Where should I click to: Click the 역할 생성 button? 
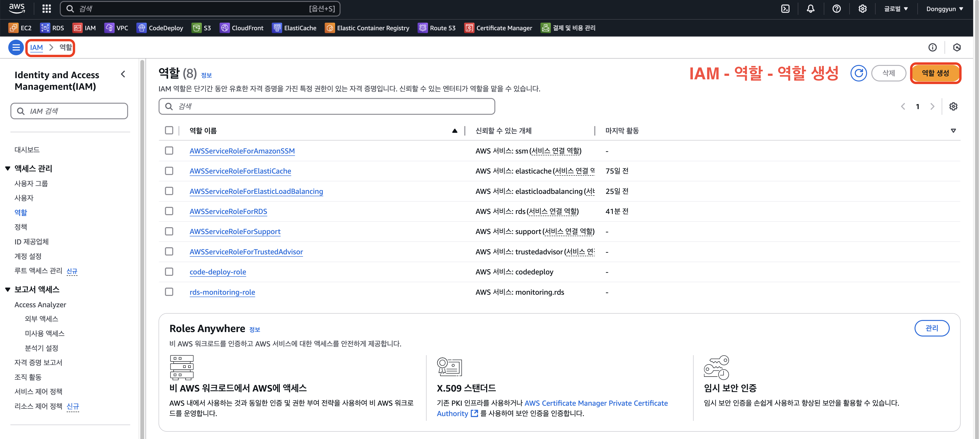(x=935, y=73)
